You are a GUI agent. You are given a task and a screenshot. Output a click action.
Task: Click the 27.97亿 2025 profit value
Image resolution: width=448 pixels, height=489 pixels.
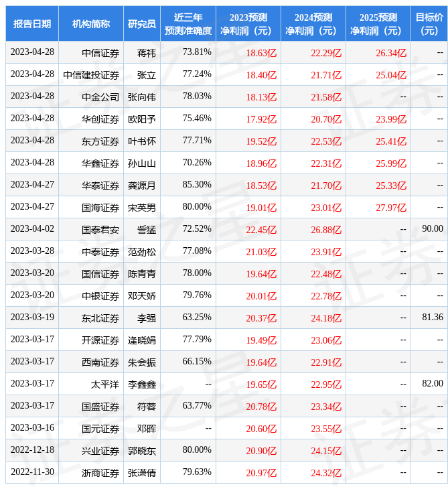[391, 208]
